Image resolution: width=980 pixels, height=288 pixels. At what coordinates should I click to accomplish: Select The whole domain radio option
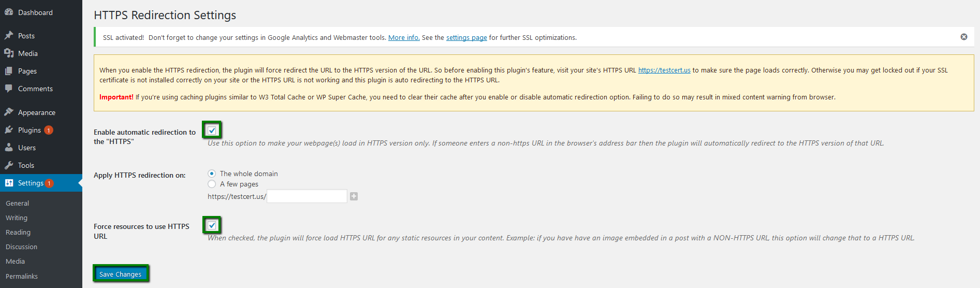point(212,174)
